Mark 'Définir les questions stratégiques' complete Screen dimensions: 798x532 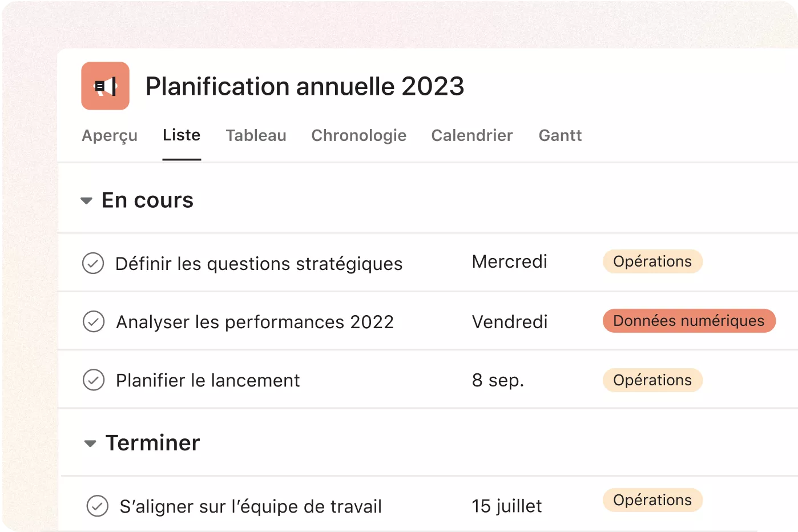(x=93, y=263)
